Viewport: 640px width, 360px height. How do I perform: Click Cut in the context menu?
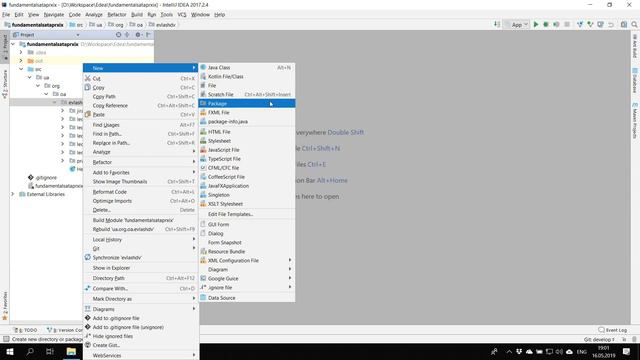(140, 78)
